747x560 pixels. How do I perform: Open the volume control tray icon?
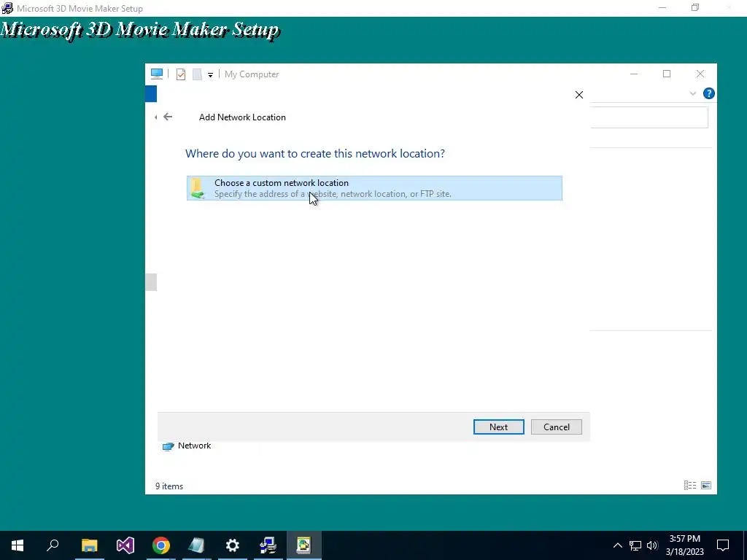[x=652, y=545]
